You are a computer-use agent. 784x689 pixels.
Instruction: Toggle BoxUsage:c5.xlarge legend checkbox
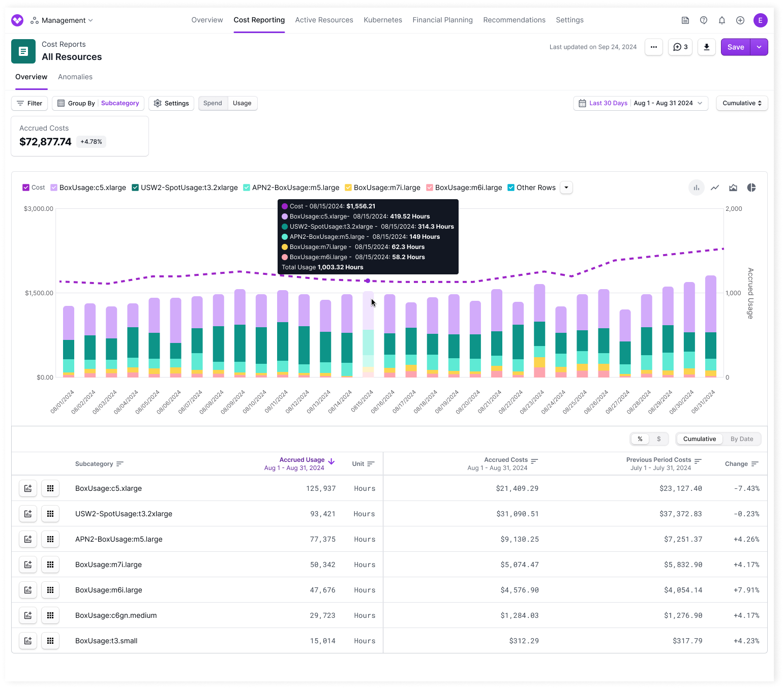tap(54, 187)
